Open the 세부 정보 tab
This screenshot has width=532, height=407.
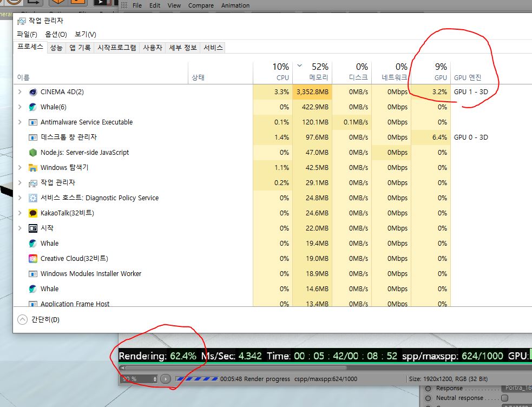[183, 48]
